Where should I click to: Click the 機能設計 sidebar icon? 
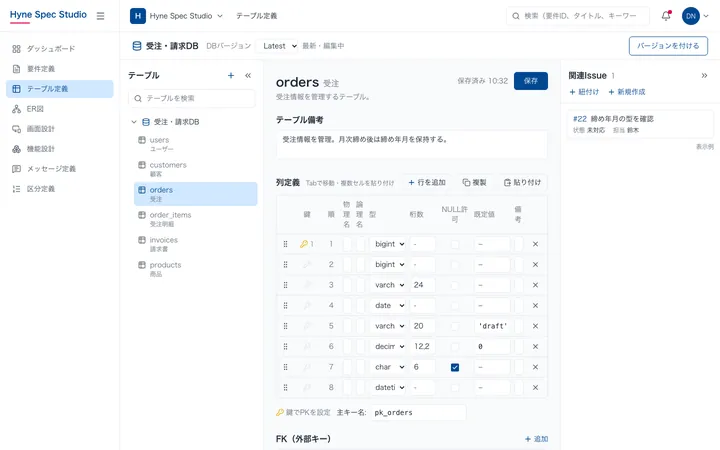click(x=17, y=149)
